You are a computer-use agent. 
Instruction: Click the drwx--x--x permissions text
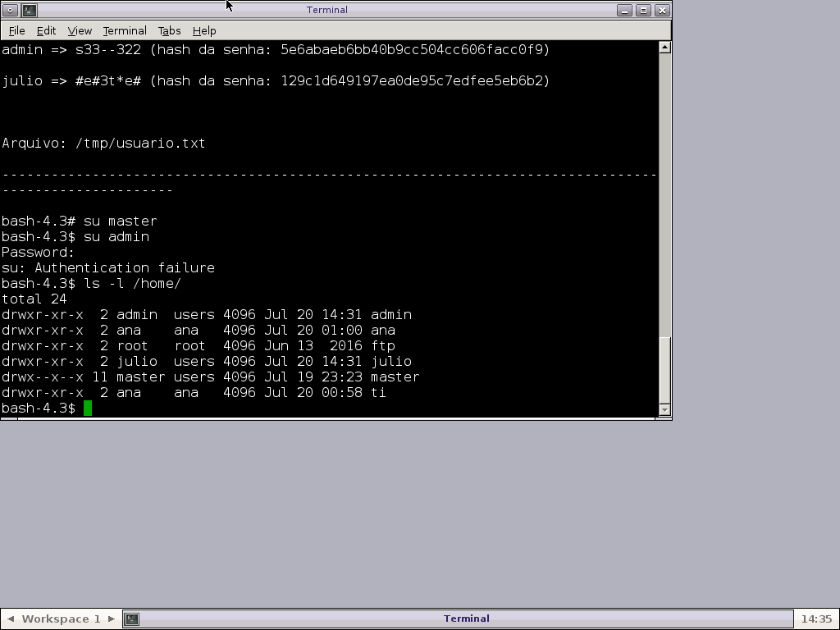point(43,377)
